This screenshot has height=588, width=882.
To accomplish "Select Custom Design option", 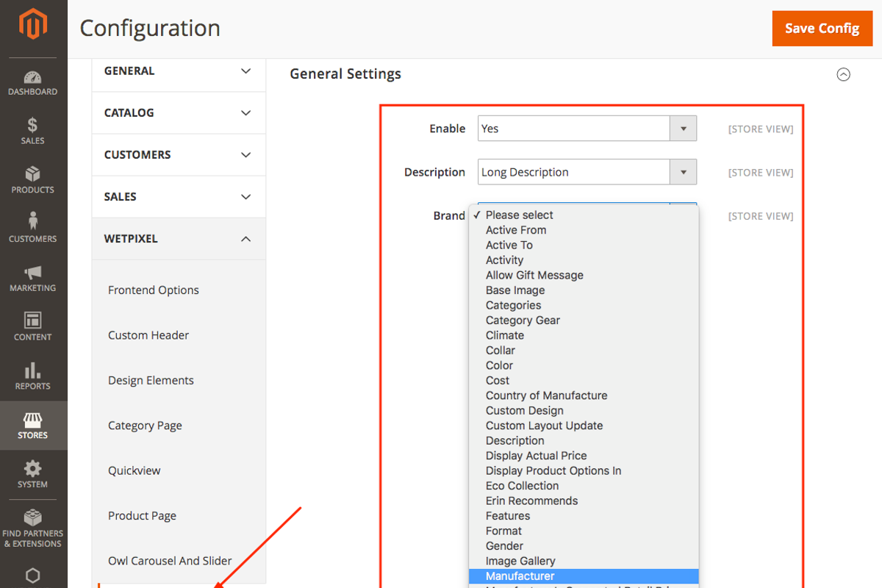I will click(x=584, y=411).
